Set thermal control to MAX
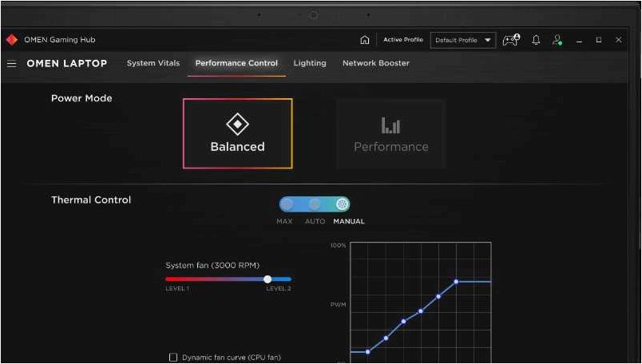642x364 pixels. tap(287, 204)
